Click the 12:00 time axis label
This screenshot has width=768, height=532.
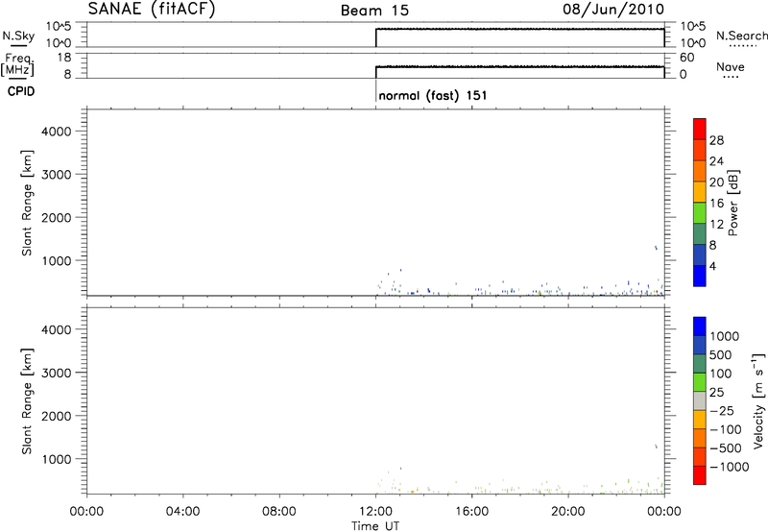(x=375, y=512)
